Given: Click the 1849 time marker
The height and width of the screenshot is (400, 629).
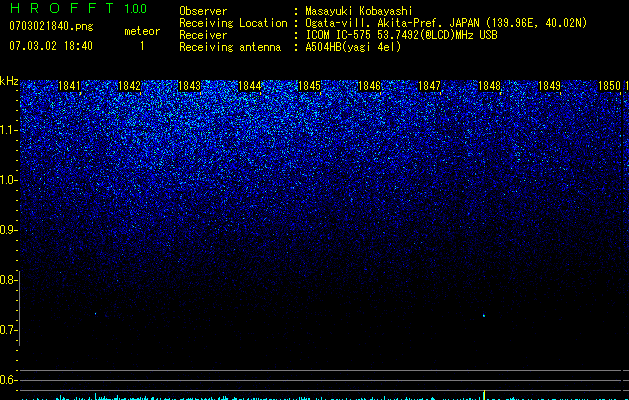Looking at the screenshot, I should coord(550,86).
